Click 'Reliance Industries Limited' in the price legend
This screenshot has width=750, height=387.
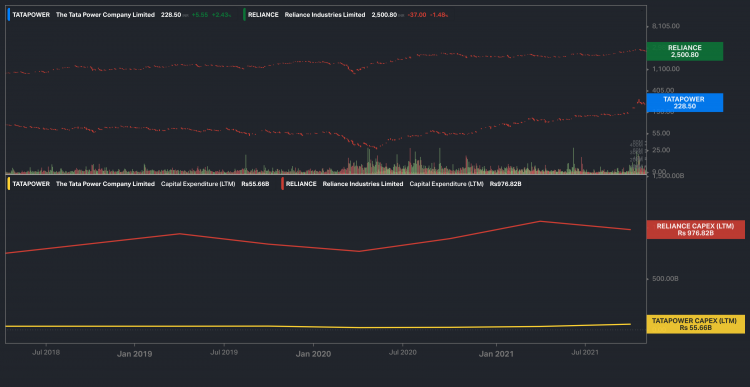pyautogui.click(x=325, y=15)
